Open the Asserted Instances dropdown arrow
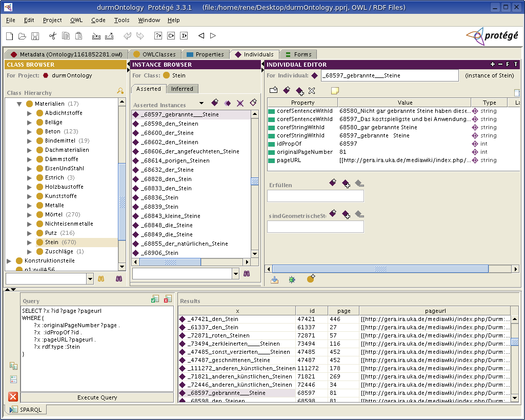 click(201, 104)
